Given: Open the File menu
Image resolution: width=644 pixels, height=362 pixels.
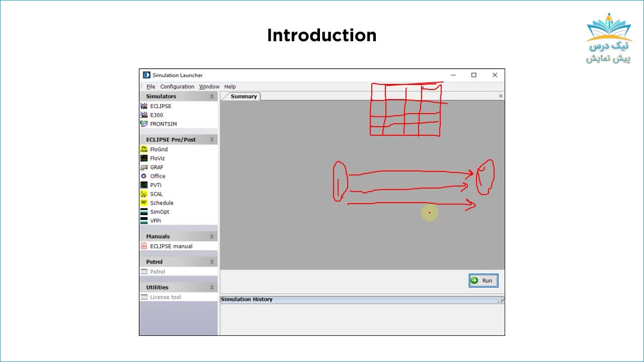Looking at the screenshot, I should (x=151, y=87).
